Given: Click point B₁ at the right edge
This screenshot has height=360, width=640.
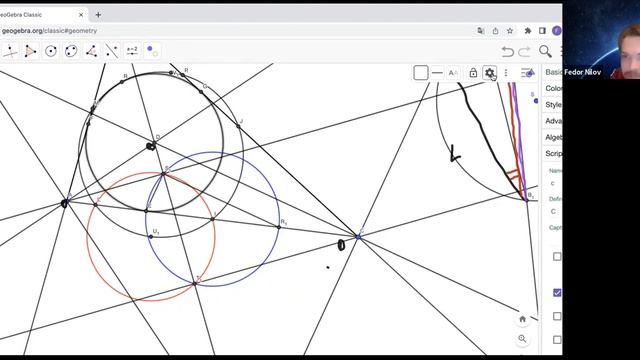Looking at the screenshot, I should click(x=526, y=200).
